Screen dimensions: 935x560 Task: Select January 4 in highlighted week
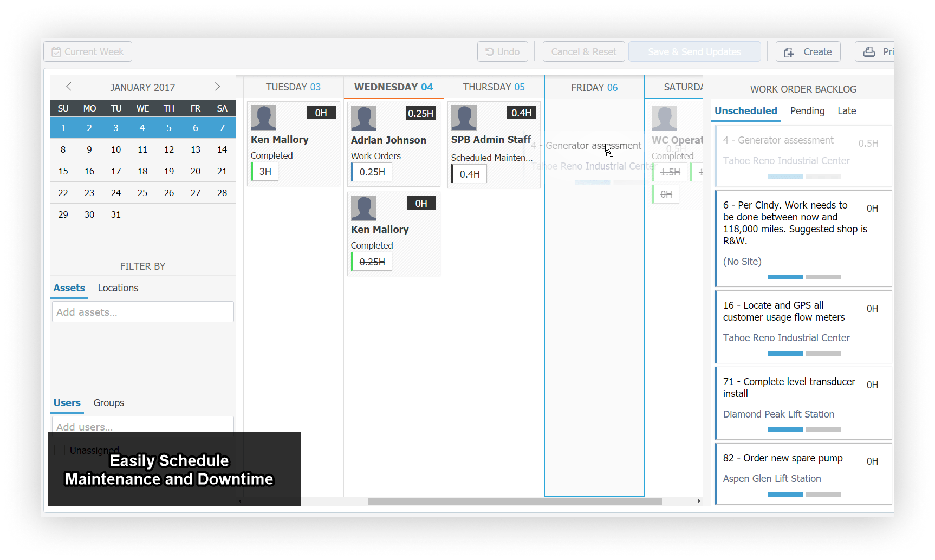(142, 128)
